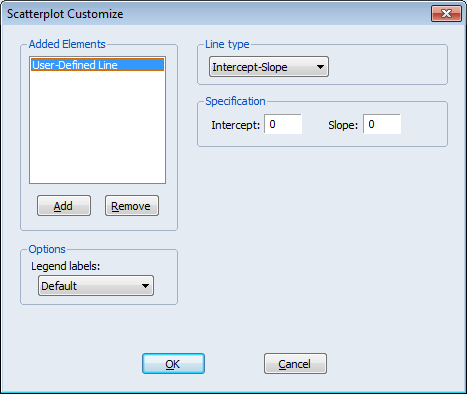Click the Add button
This screenshot has height=394, width=467.
(x=64, y=206)
